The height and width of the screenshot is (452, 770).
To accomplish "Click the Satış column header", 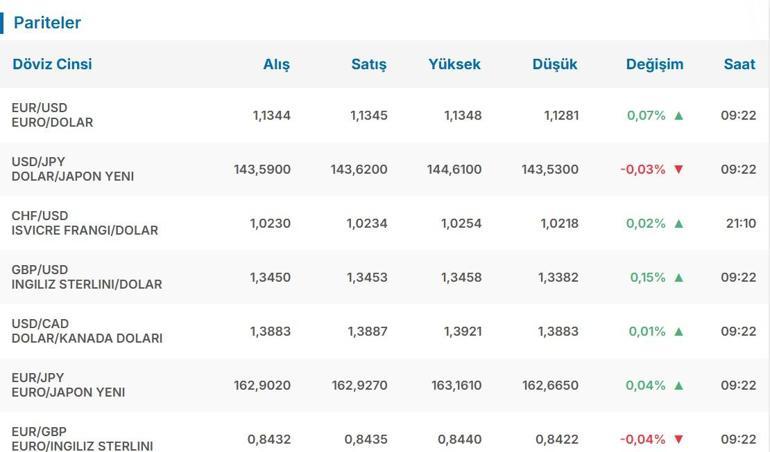I will click(368, 64).
